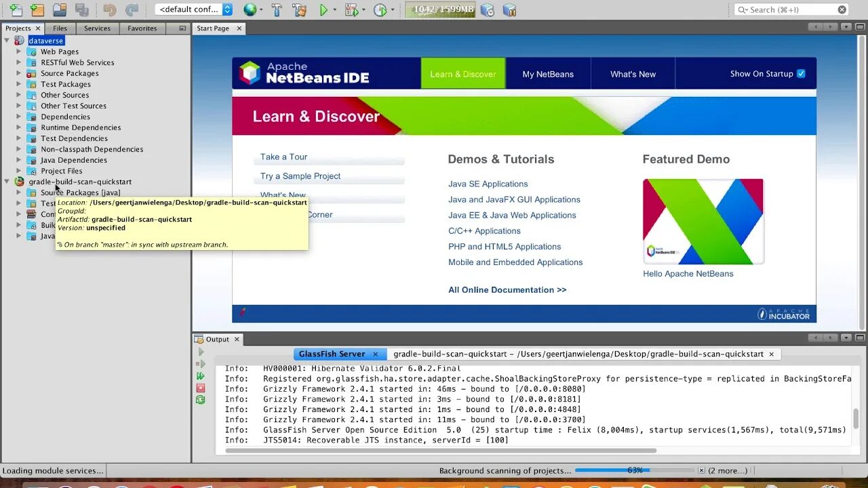Click the red Stop Server icon
This screenshot has width=868, height=488.
tap(201, 388)
